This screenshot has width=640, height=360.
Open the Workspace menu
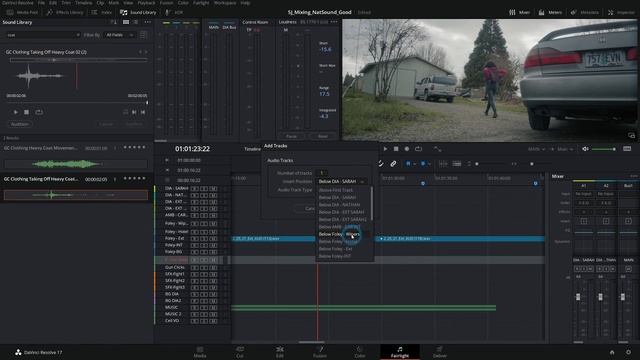225,3
